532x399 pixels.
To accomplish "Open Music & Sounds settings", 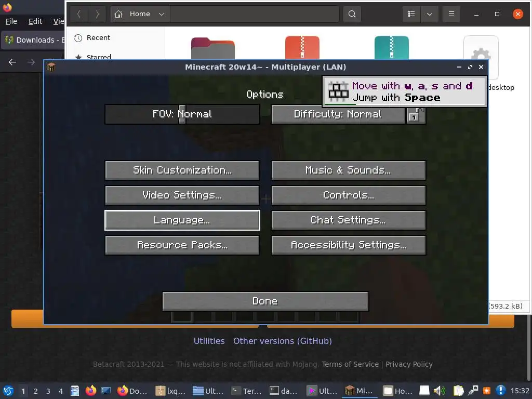I will point(349,170).
